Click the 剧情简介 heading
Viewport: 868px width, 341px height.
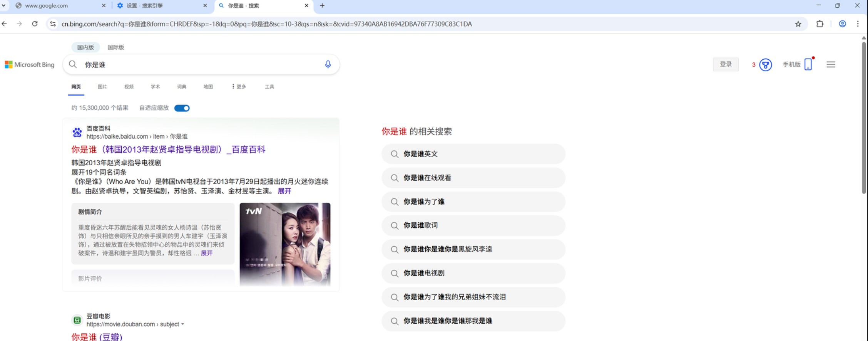pos(90,212)
